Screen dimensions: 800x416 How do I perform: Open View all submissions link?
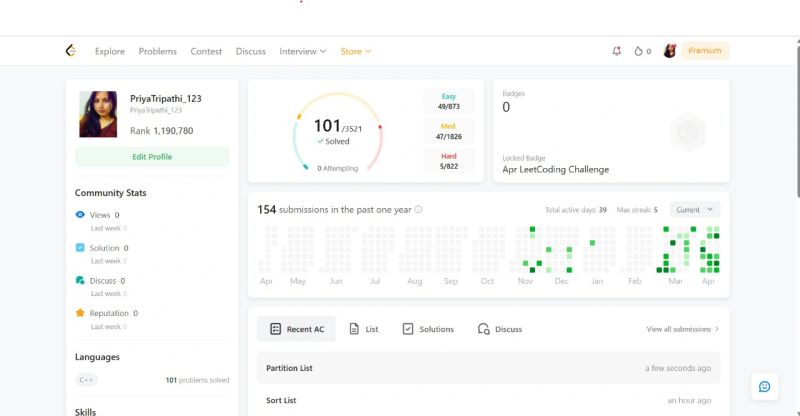tap(683, 329)
